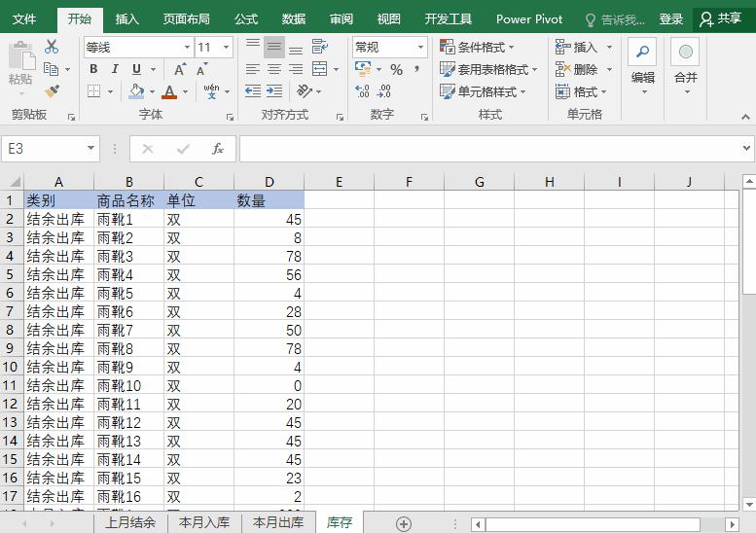The width and height of the screenshot is (756, 533).
Task: Click the 共享 share button
Action: coord(721,18)
